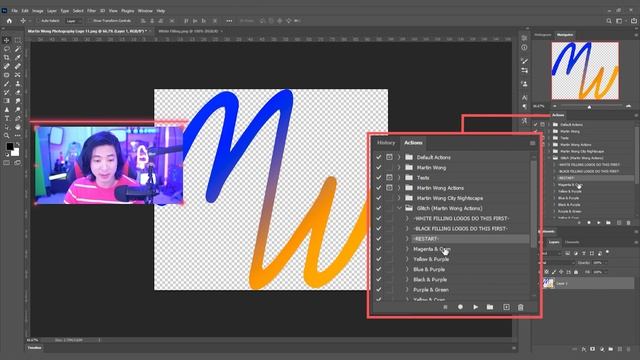Image resolution: width=640 pixels, height=360 pixels.
Task: Click the add layer style fx icon
Action: (584, 349)
